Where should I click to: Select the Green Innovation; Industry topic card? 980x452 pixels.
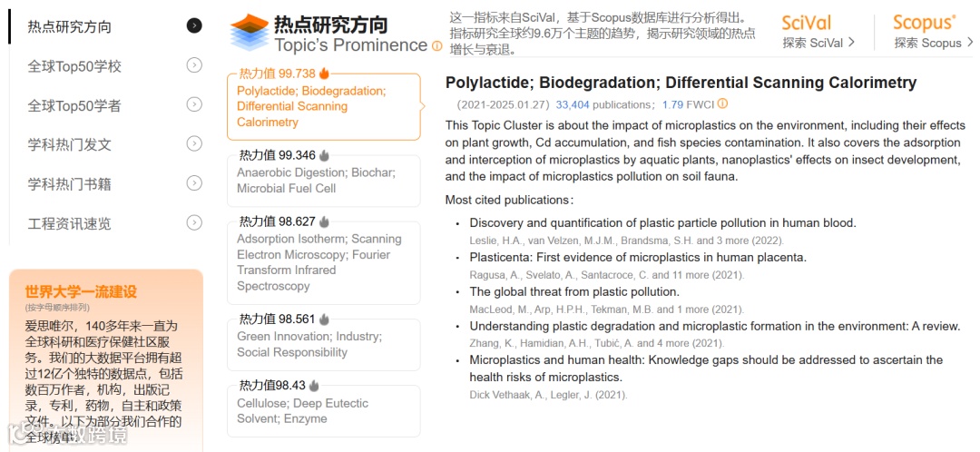(323, 344)
